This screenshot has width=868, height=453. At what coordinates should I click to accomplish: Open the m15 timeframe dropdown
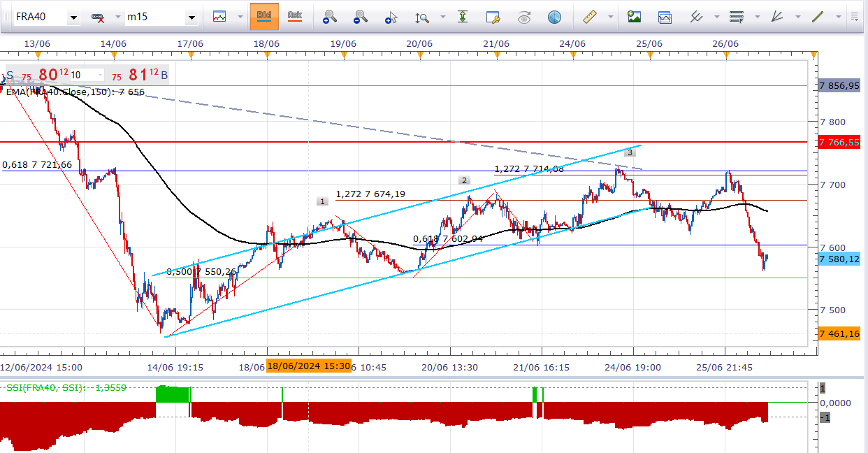(x=191, y=17)
